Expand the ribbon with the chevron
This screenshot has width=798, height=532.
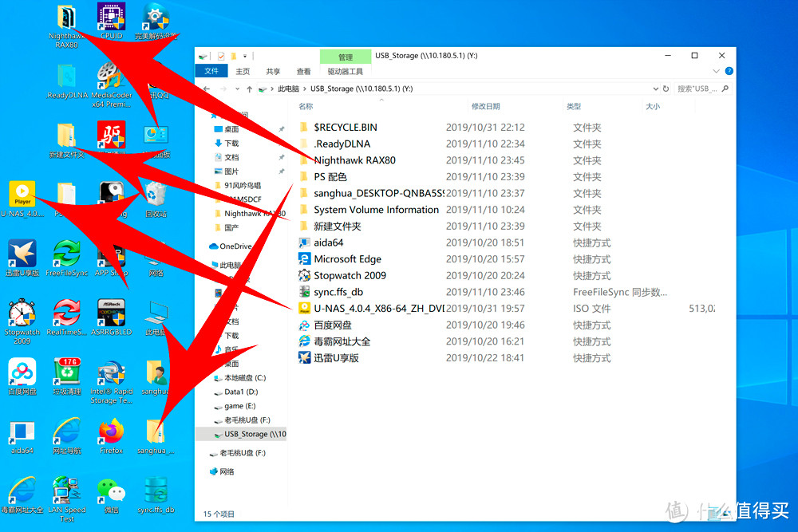(x=716, y=71)
